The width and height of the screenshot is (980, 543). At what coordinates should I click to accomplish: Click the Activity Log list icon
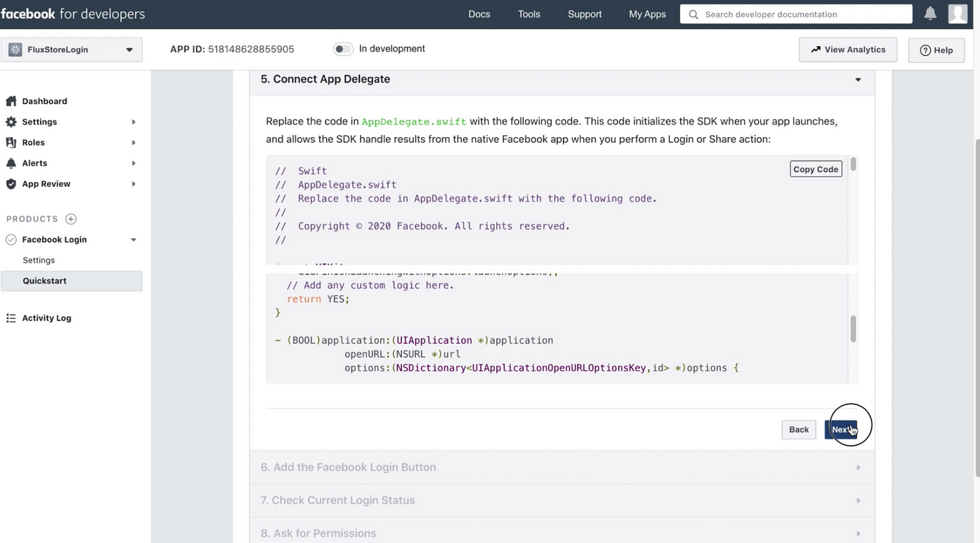[11, 318]
